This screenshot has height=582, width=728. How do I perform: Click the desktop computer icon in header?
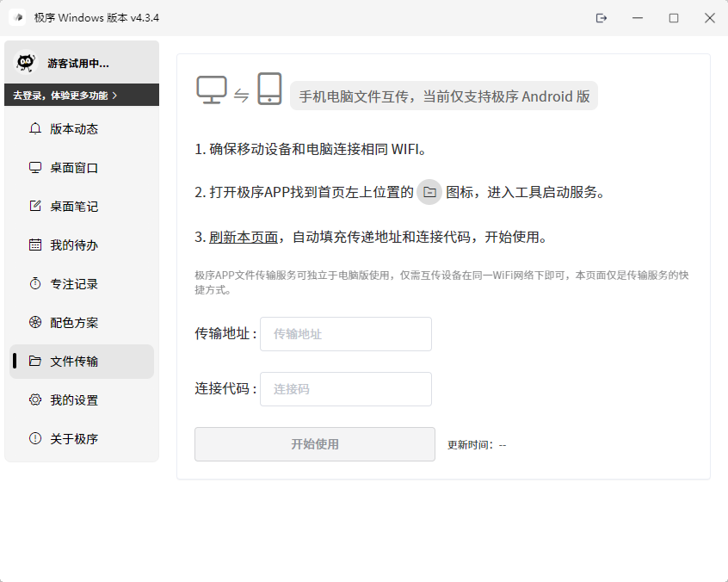click(212, 90)
